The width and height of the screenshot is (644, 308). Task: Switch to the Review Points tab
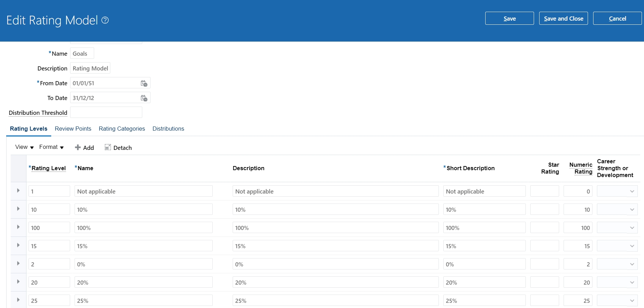point(73,129)
